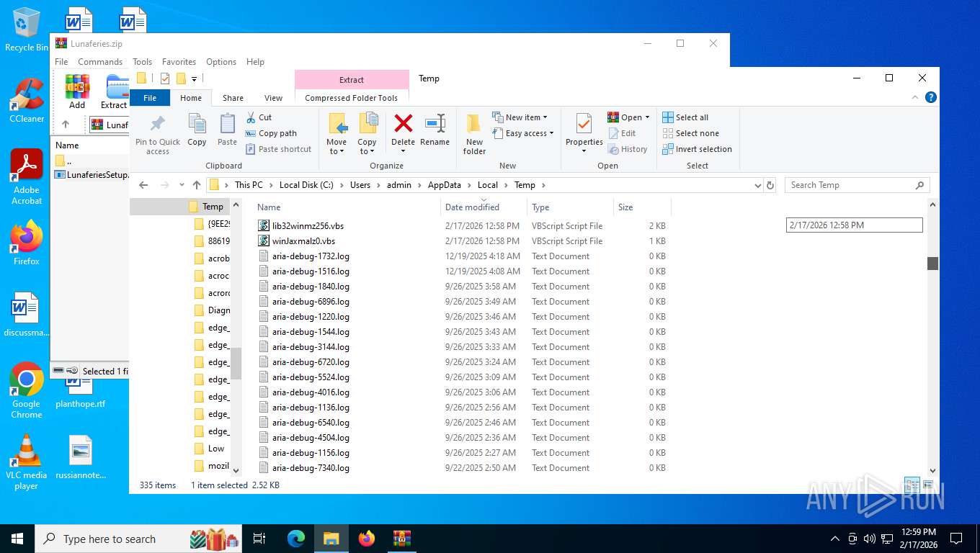The height and width of the screenshot is (553, 980).
Task: Switch to large icons view layout
Action: tap(927, 485)
